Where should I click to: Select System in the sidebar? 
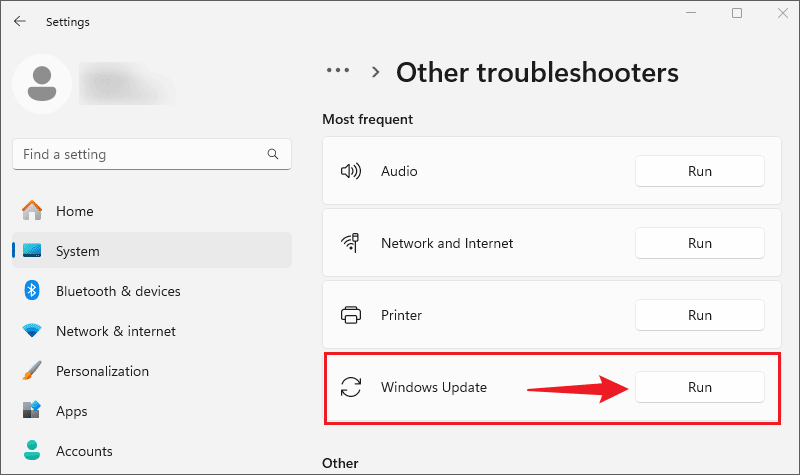(x=152, y=251)
